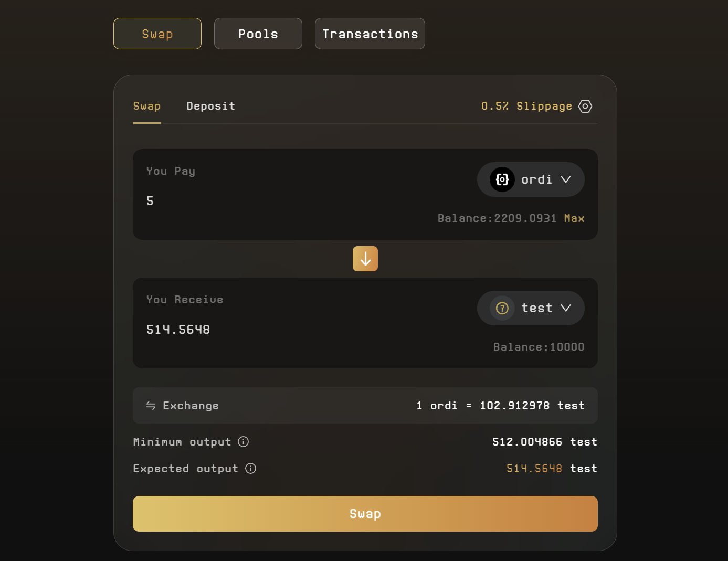The width and height of the screenshot is (728, 561).
Task: Switch to the Deposit tab
Action: pyautogui.click(x=210, y=107)
